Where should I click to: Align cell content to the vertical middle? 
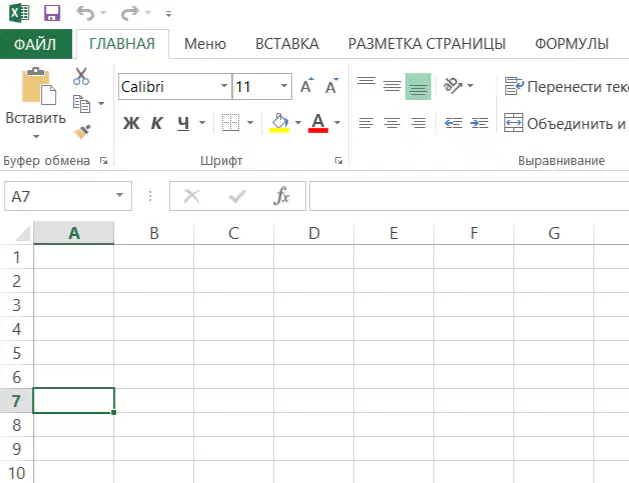click(392, 86)
